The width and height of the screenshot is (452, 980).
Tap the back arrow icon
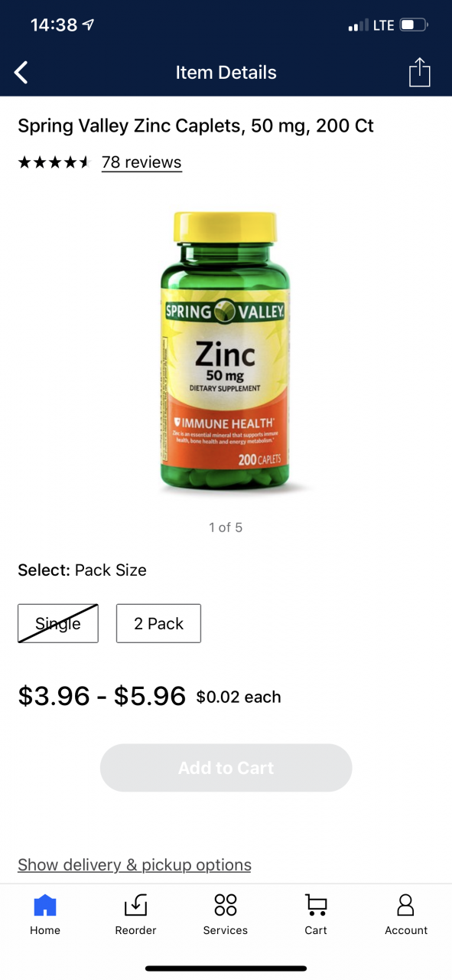21,73
